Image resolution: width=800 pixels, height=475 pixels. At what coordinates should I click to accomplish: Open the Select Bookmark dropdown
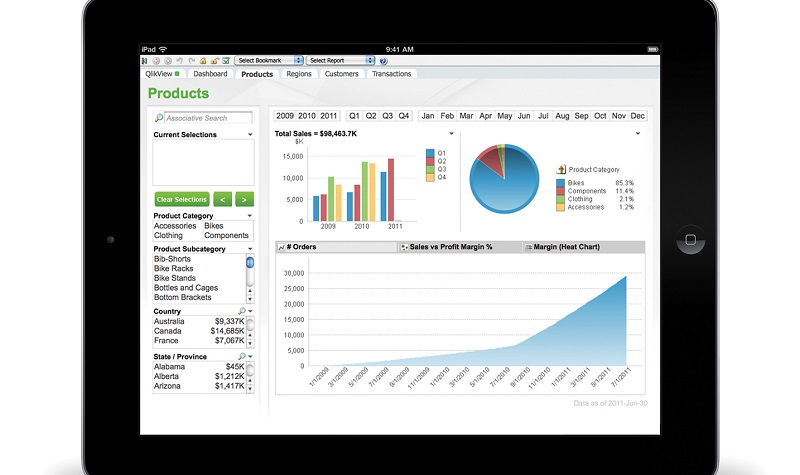point(269,60)
